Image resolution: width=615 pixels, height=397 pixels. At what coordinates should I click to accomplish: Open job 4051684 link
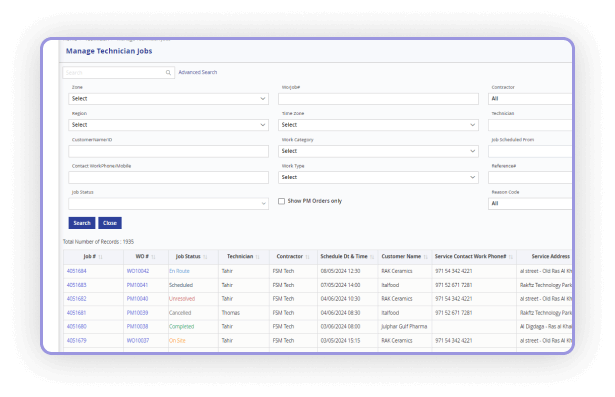(x=76, y=271)
